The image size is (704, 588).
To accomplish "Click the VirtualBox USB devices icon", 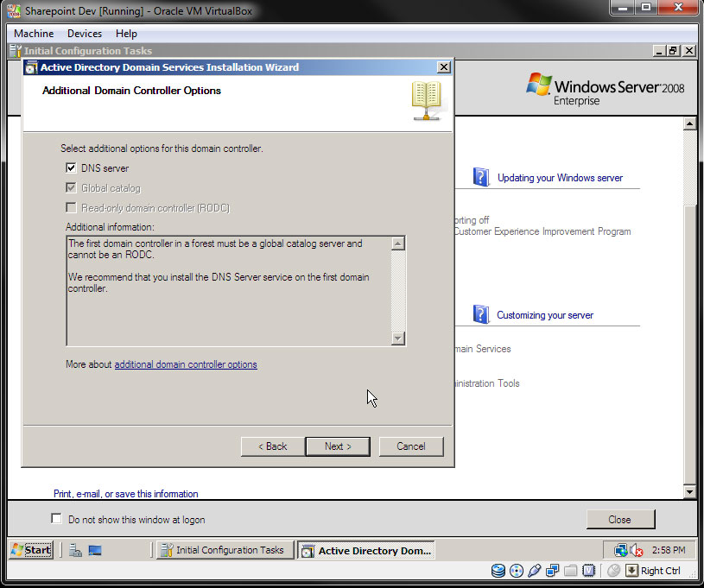I will coord(535,571).
